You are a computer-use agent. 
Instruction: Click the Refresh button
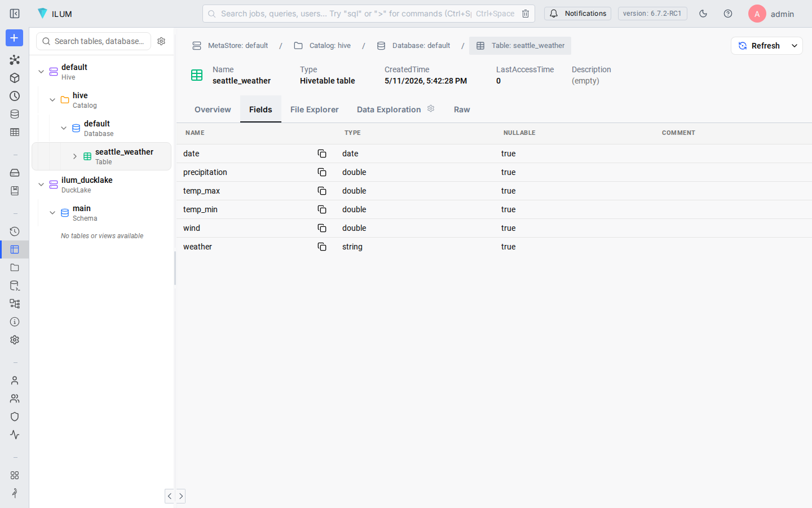[760, 46]
